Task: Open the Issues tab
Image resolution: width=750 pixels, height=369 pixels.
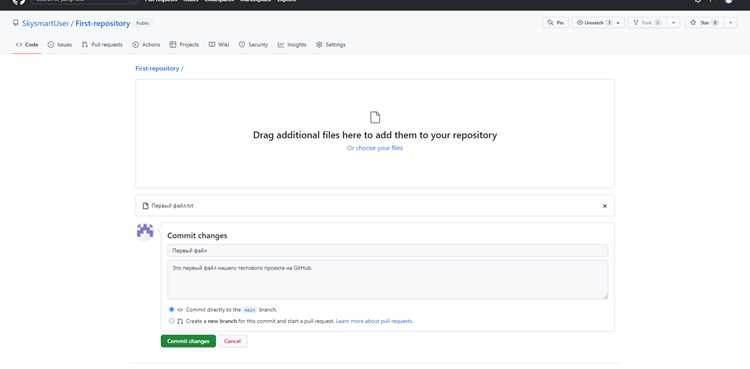Action: click(60, 45)
